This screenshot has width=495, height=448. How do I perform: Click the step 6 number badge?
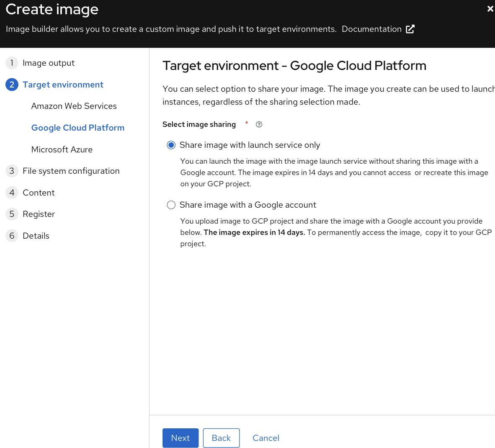12,236
